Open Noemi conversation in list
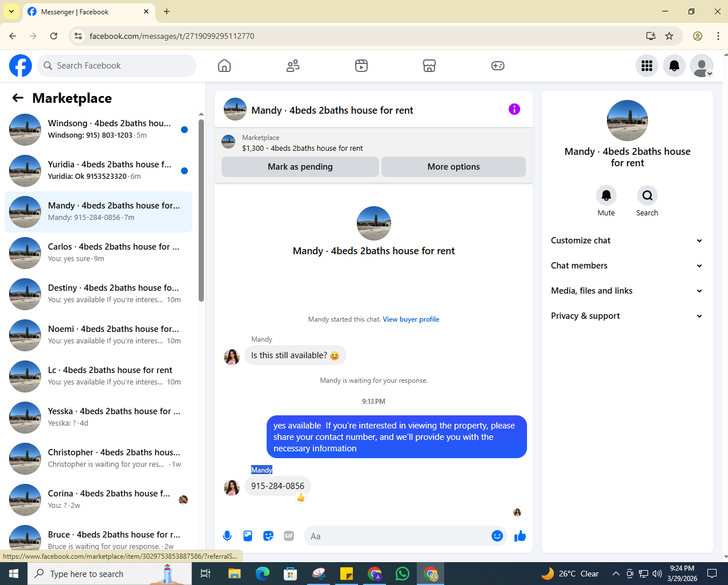This screenshot has height=585, width=728. [x=98, y=335]
